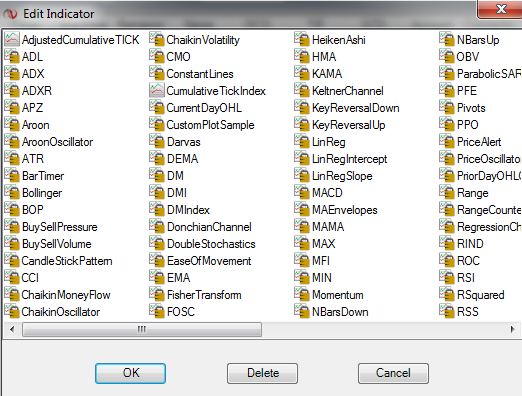Select CustomPlotSample entry
The height and width of the screenshot is (396, 522).
[x=210, y=125]
